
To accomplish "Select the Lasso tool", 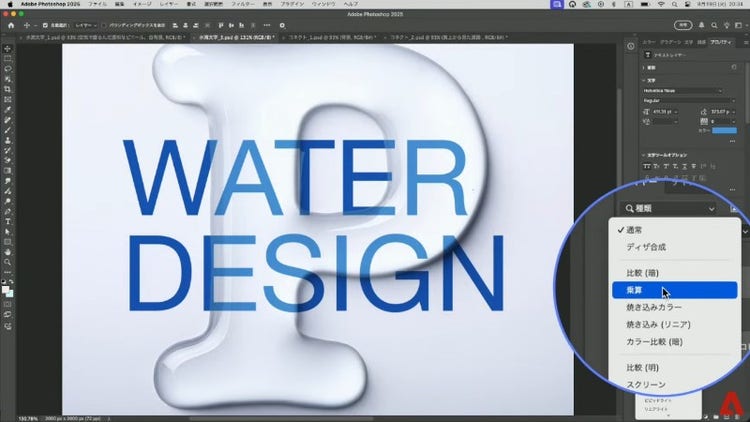I will click(8, 70).
